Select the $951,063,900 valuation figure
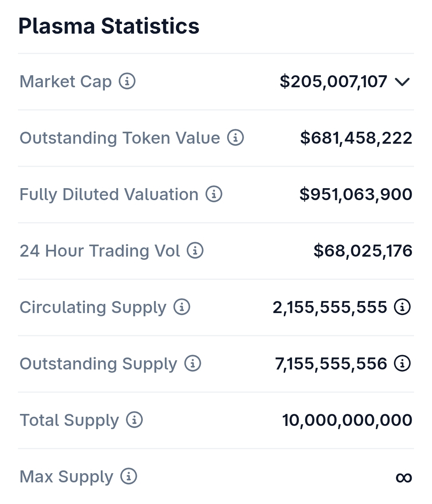Screen dimensions: 432x504 356,194
